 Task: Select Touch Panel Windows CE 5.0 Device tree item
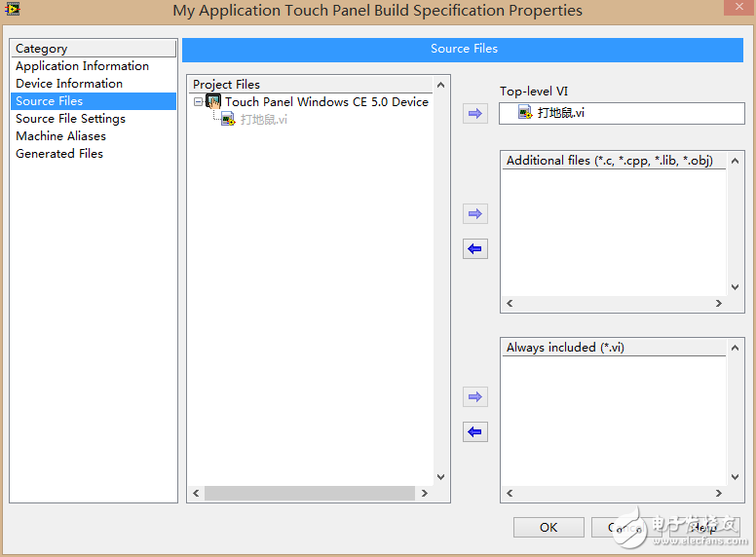coord(326,102)
